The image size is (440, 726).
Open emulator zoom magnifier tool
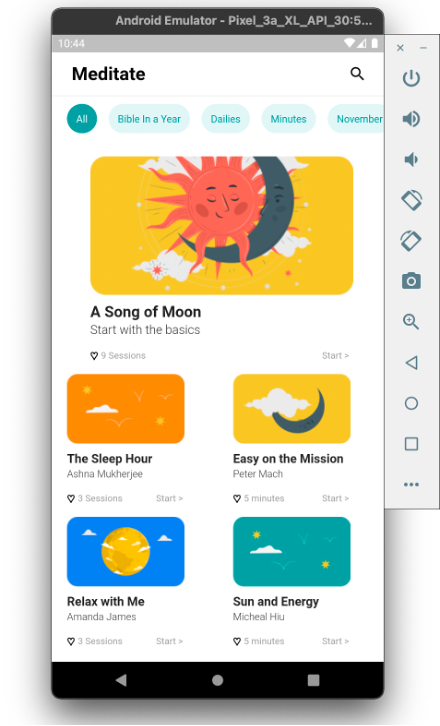point(411,322)
